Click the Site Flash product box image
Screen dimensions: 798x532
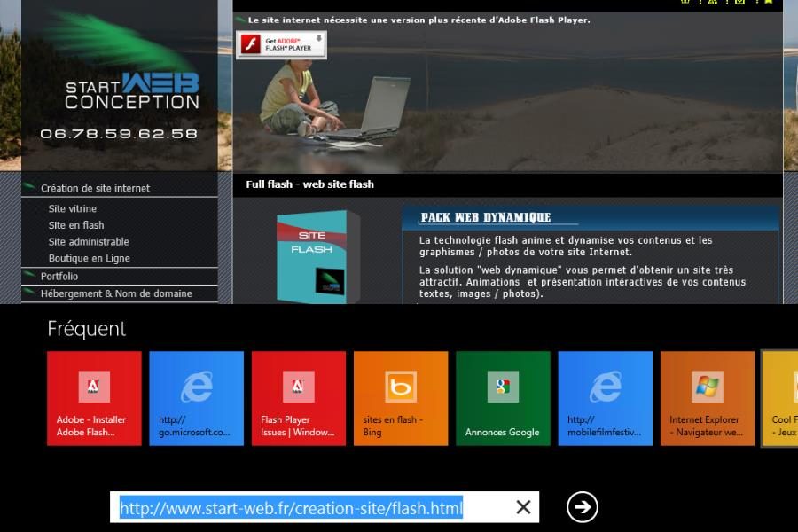coord(317,256)
